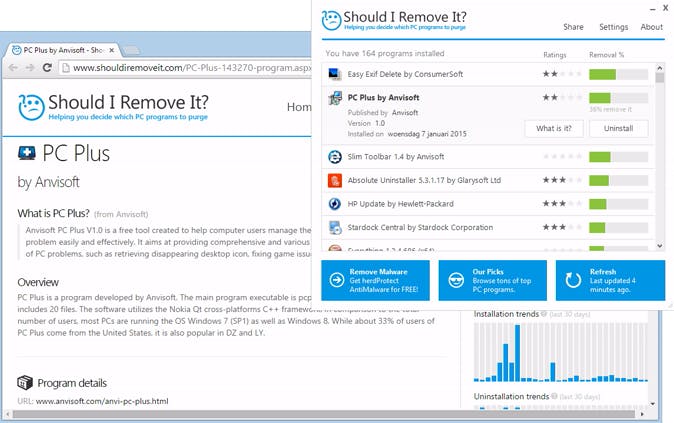
Task: Click the help icon beside Installation trends
Action: click(x=544, y=314)
